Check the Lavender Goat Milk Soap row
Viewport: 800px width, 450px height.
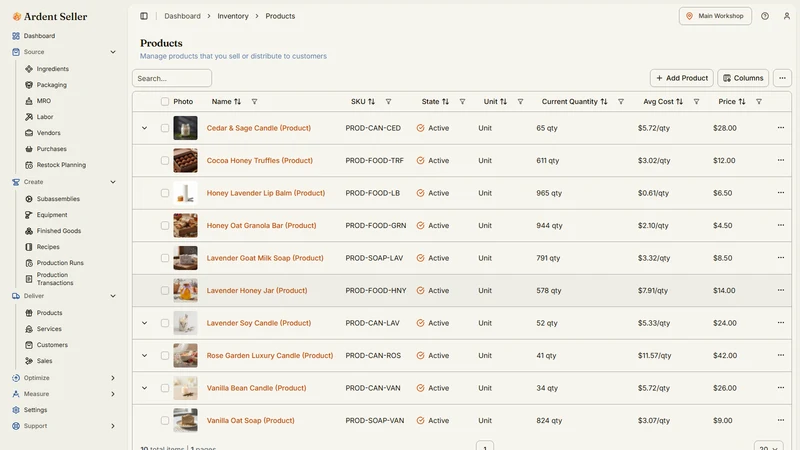tap(165, 258)
